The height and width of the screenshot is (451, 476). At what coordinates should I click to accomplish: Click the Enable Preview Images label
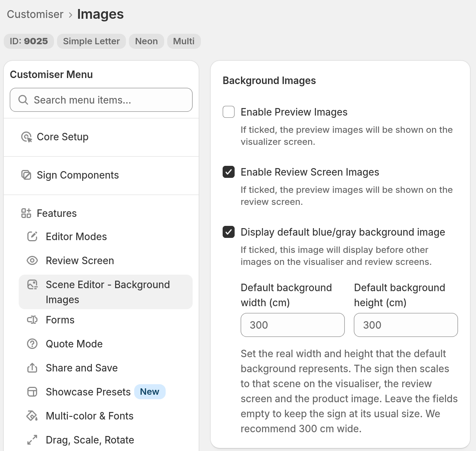point(294,112)
